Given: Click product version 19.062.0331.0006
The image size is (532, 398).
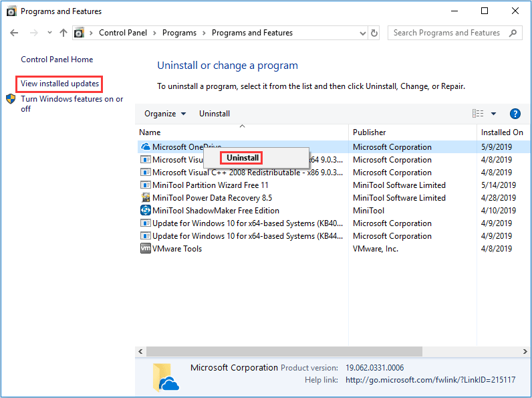Looking at the screenshot, I should tap(374, 368).
